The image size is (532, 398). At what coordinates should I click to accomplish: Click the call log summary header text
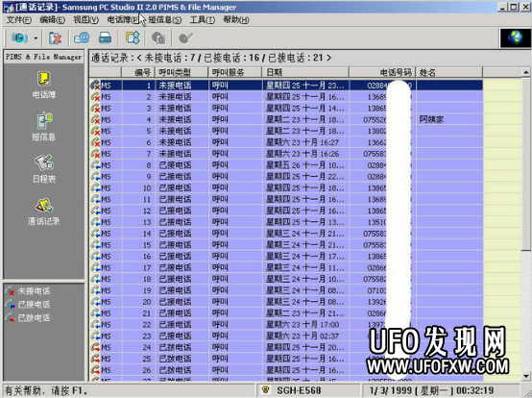[x=211, y=58]
